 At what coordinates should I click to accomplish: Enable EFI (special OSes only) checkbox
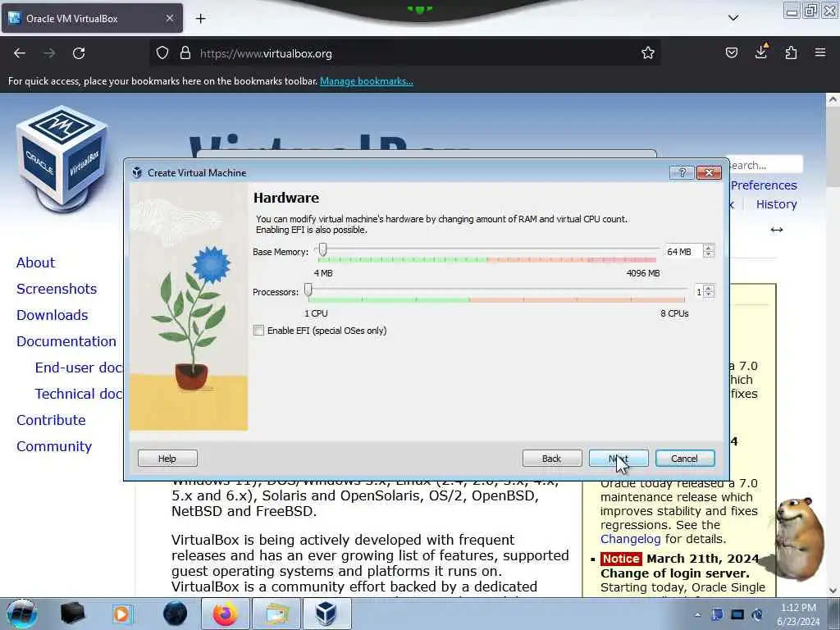click(258, 331)
